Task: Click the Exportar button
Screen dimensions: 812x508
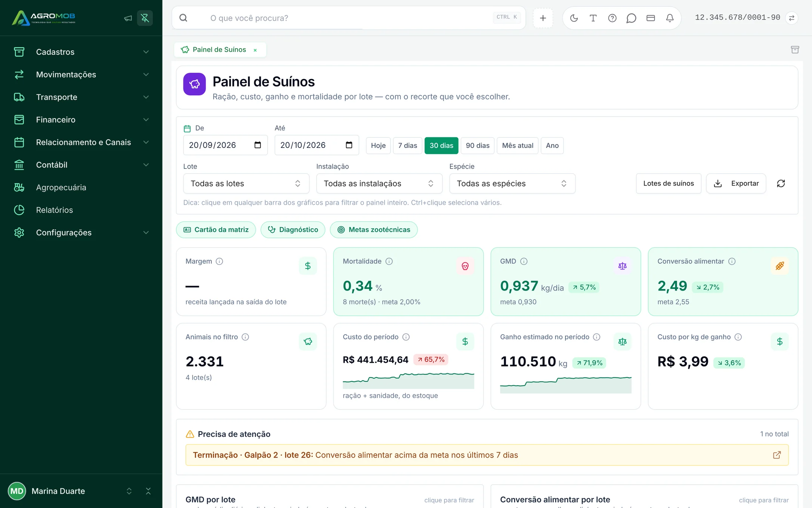Action: pos(736,184)
